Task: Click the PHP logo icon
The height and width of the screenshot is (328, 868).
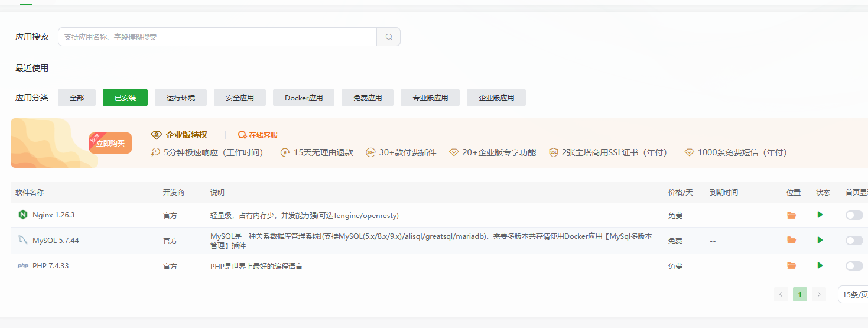Action: click(23, 266)
